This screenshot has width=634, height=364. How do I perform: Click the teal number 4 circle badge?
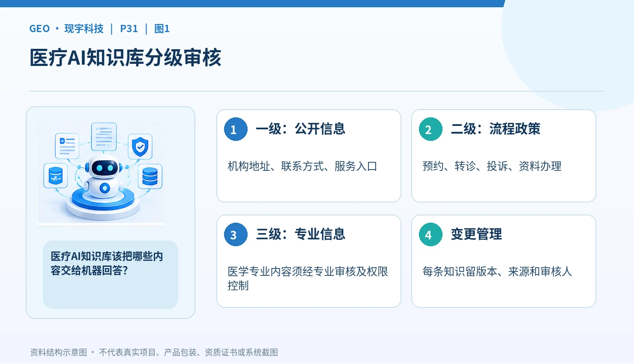tap(431, 234)
